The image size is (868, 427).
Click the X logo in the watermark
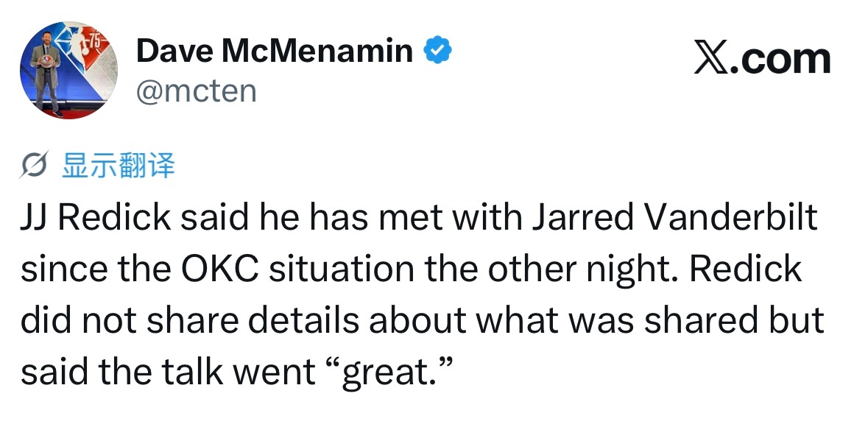click(711, 59)
